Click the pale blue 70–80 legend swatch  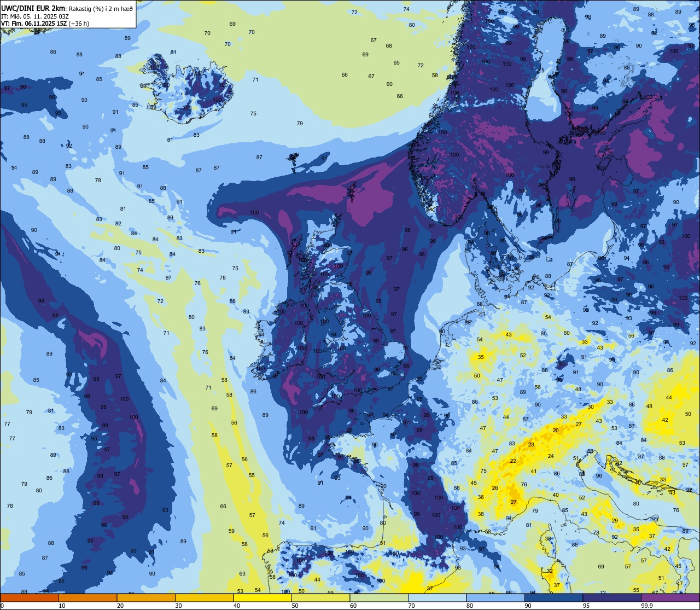(x=437, y=597)
